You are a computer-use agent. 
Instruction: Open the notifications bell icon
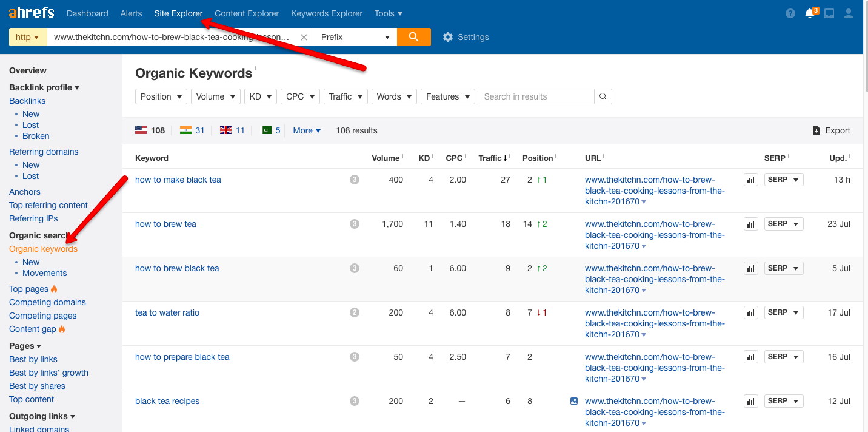tap(810, 13)
